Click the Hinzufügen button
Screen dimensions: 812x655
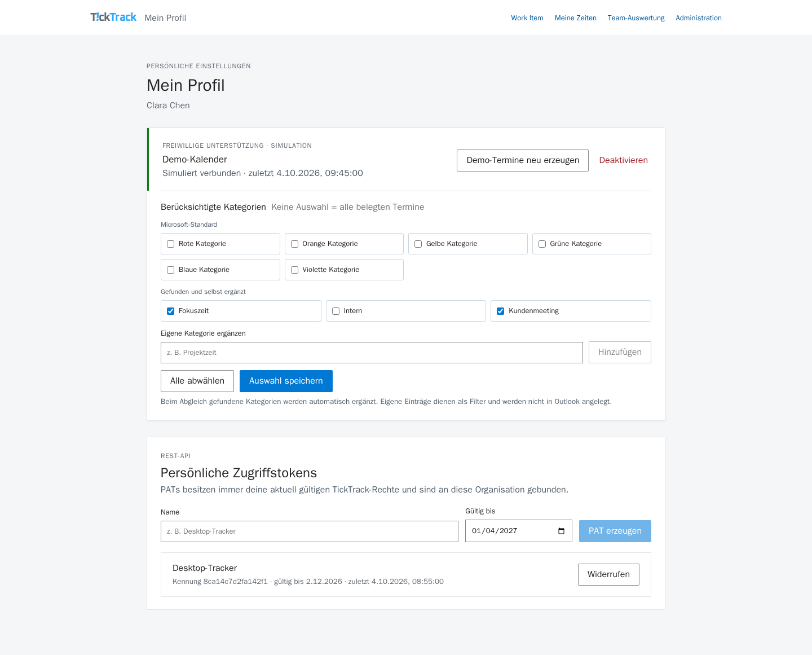(x=620, y=352)
